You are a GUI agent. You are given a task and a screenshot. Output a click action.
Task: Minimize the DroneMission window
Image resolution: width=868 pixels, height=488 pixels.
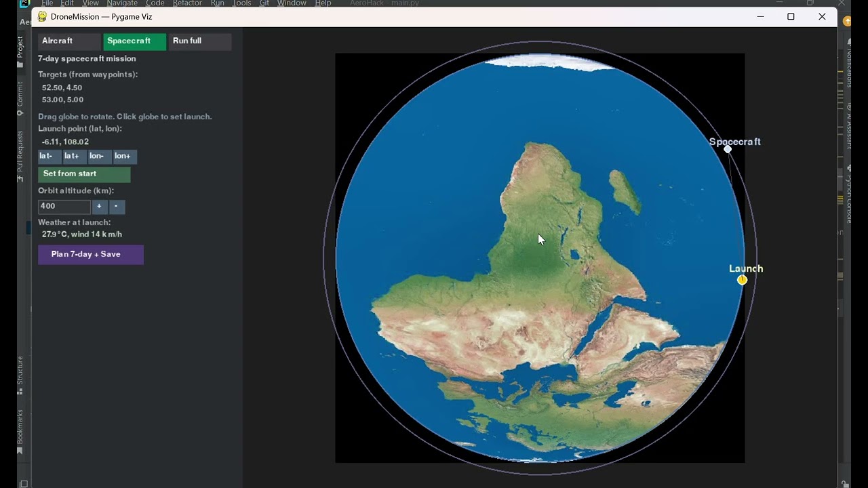[x=760, y=17]
